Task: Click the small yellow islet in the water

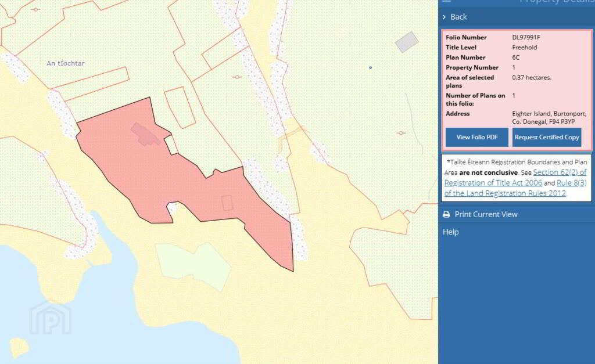Action: pos(19,347)
